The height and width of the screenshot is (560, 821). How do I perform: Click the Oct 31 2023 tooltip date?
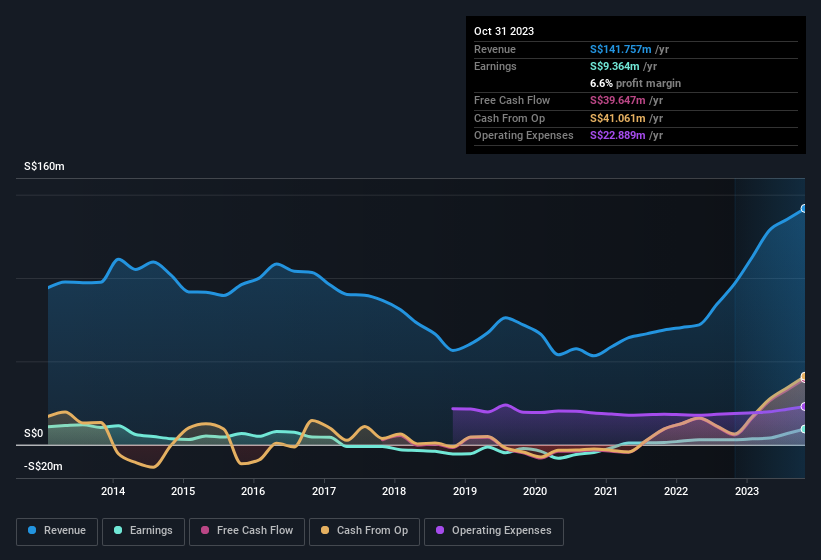[504, 31]
